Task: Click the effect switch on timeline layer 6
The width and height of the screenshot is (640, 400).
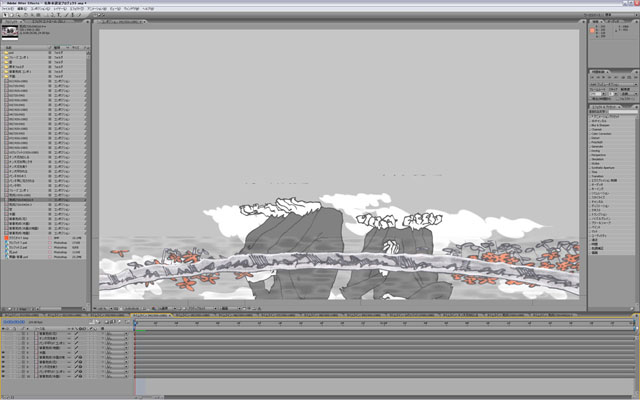Action: tap(80, 357)
